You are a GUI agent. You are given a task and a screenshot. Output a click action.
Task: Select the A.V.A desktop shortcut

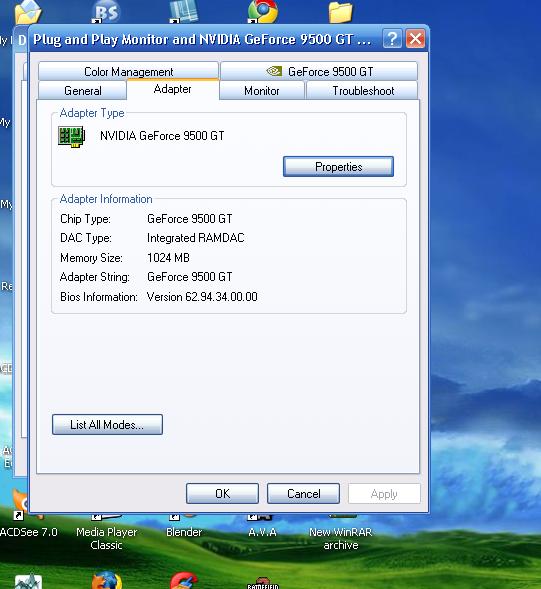click(x=262, y=532)
